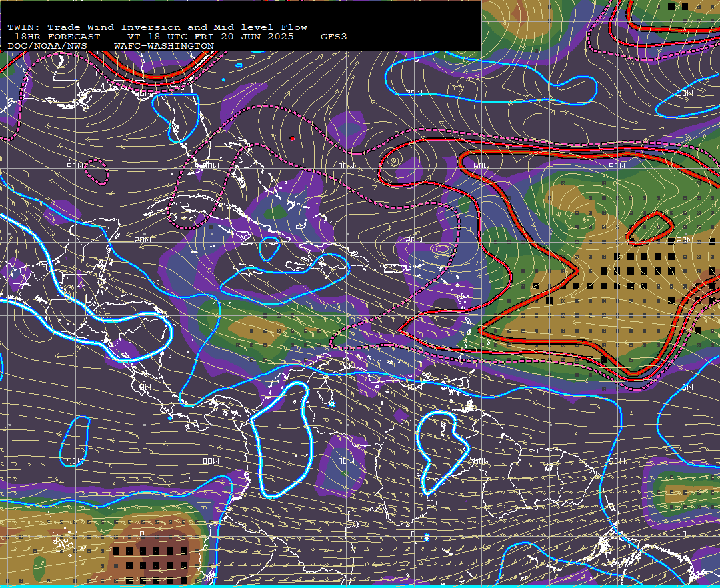The height and width of the screenshot is (588, 720).
Task: Click the title 'TWIN: Trade Wind Inversion and Mid-level Flow'
Action: pyautogui.click(x=157, y=27)
